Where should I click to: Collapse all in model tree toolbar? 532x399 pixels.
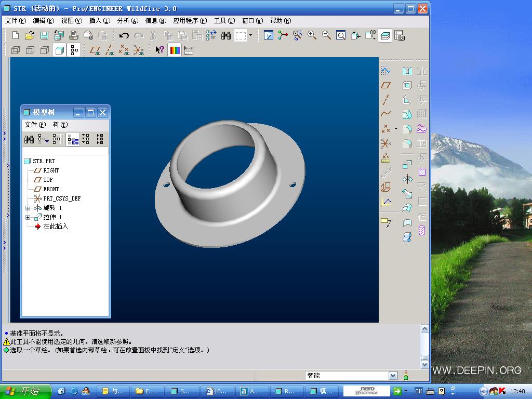(100, 139)
